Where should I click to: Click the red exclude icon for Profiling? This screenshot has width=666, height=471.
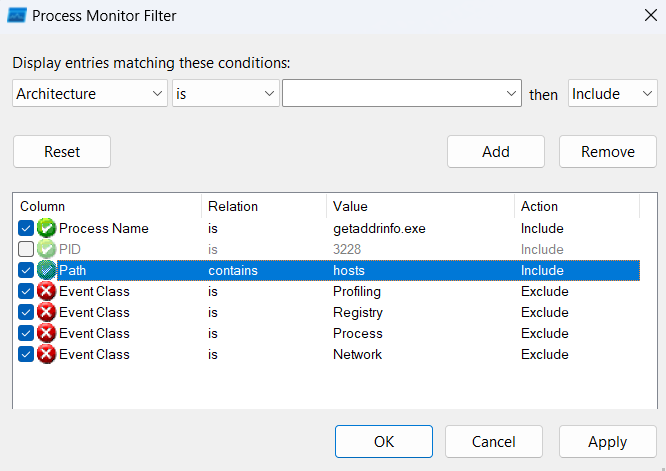(x=46, y=291)
